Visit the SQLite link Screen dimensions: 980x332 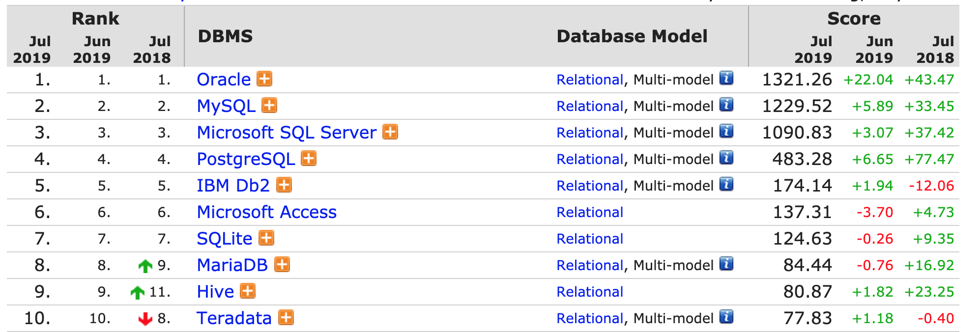[225, 238]
